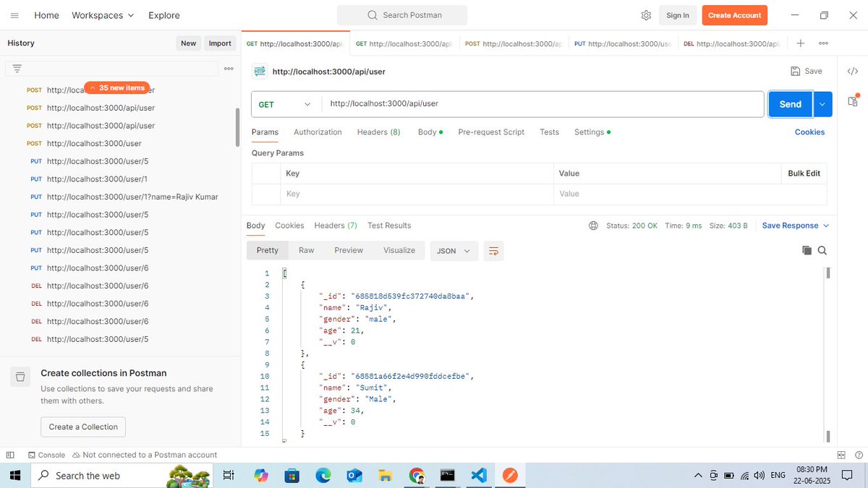Click the Sign In button
868x488 pixels.
pyautogui.click(x=678, y=15)
